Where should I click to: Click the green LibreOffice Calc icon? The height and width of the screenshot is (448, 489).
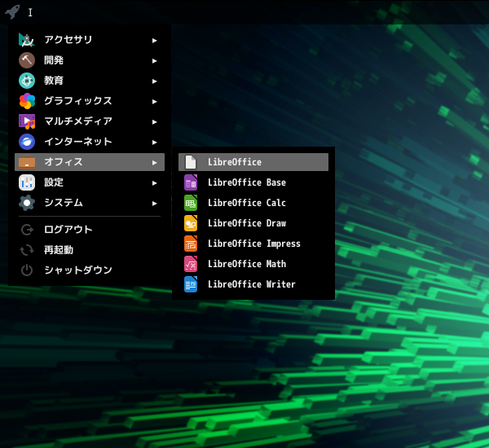(x=191, y=203)
